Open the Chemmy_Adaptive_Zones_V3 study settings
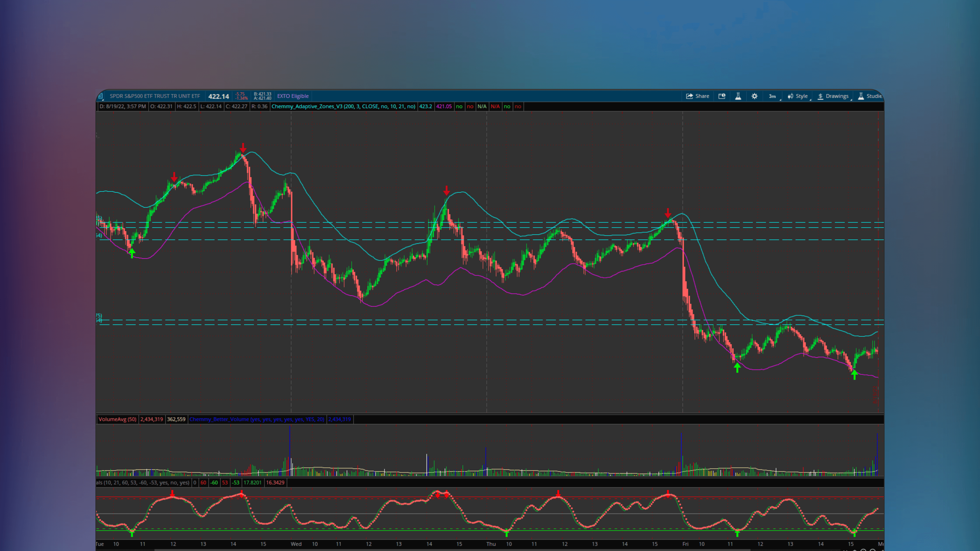Image resolution: width=980 pixels, height=551 pixels. [x=342, y=107]
